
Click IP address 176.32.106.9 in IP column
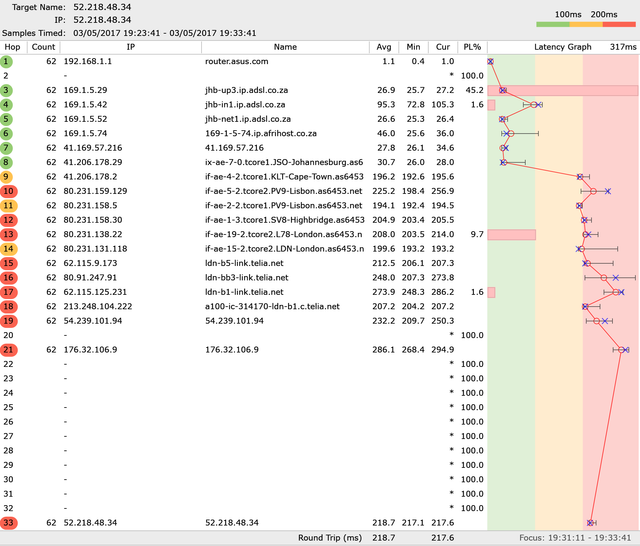(x=91, y=350)
